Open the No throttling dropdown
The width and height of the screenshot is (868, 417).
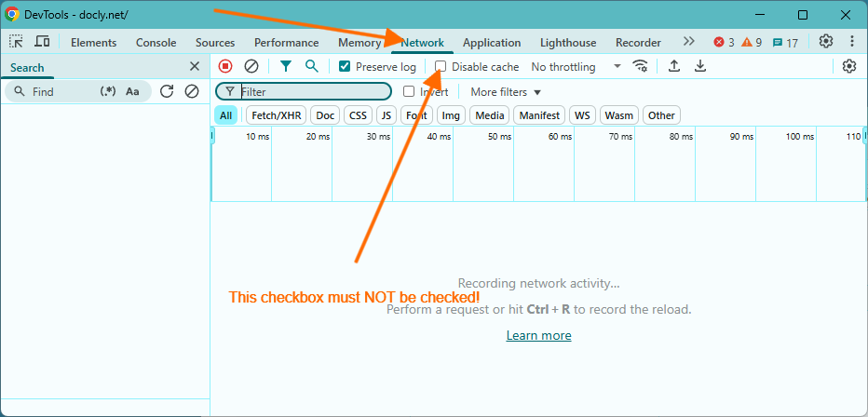click(x=576, y=67)
